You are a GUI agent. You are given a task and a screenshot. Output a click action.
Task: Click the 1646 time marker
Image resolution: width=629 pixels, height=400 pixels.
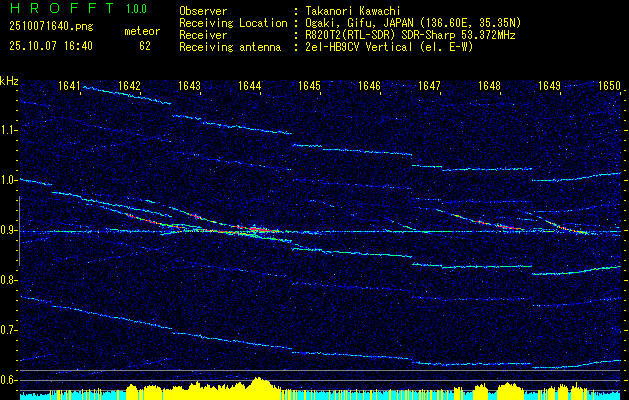click(369, 86)
